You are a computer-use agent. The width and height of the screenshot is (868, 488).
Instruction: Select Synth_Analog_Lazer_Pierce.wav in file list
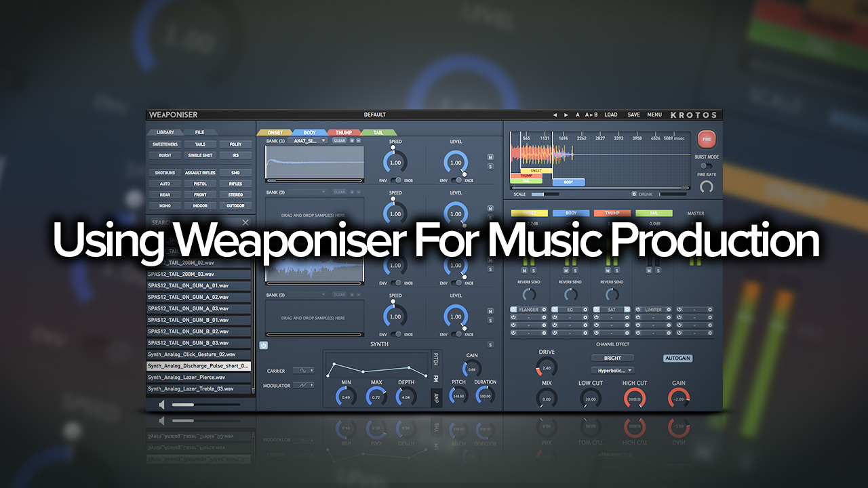pos(199,377)
